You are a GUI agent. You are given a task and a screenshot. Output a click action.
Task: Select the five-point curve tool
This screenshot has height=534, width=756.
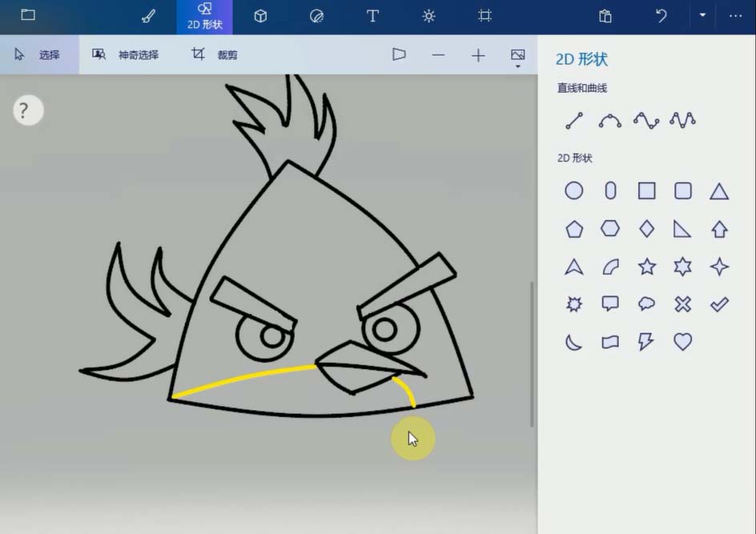click(x=682, y=120)
